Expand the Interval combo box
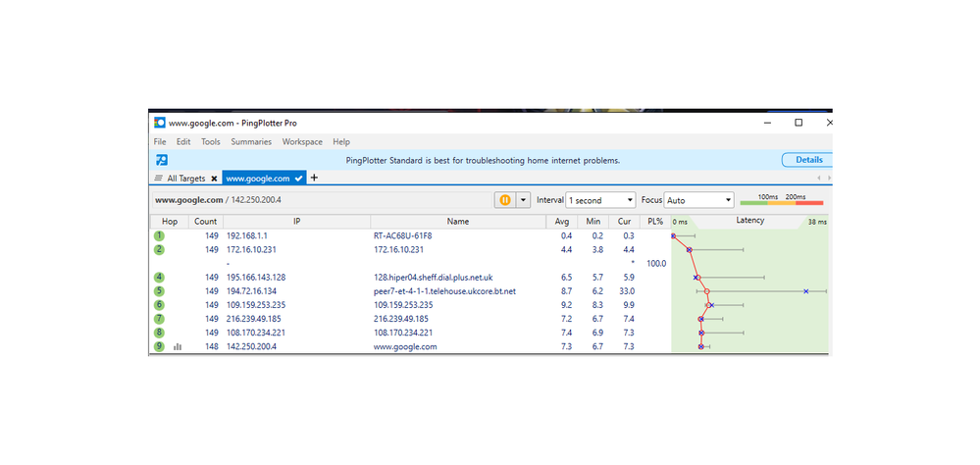Screen dimensions: 980x465 (600, 200)
